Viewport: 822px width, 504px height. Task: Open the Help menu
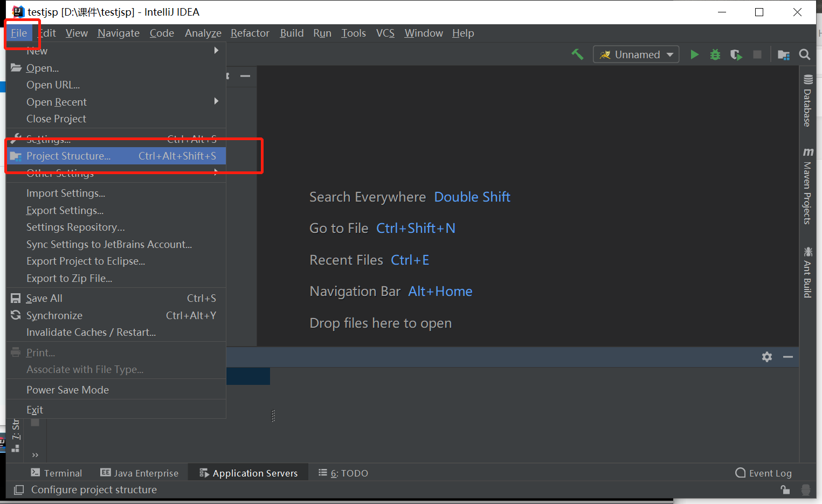pyautogui.click(x=463, y=33)
